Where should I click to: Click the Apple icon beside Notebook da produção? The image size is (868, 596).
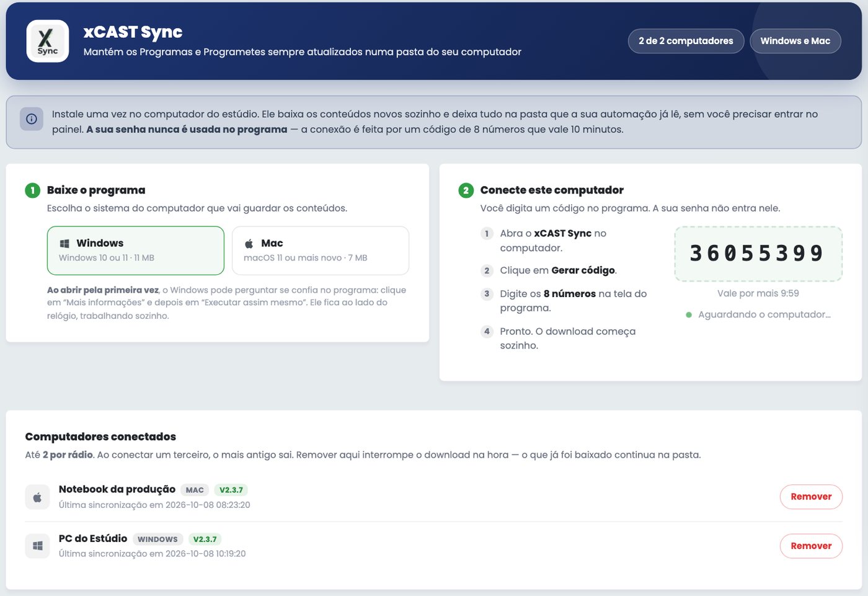37,497
